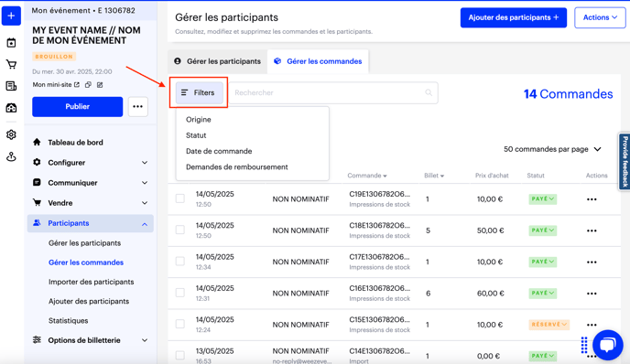630x364 pixels.
Task: Select checkbox for order C18E1306782O6
Action: tap(180, 230)
